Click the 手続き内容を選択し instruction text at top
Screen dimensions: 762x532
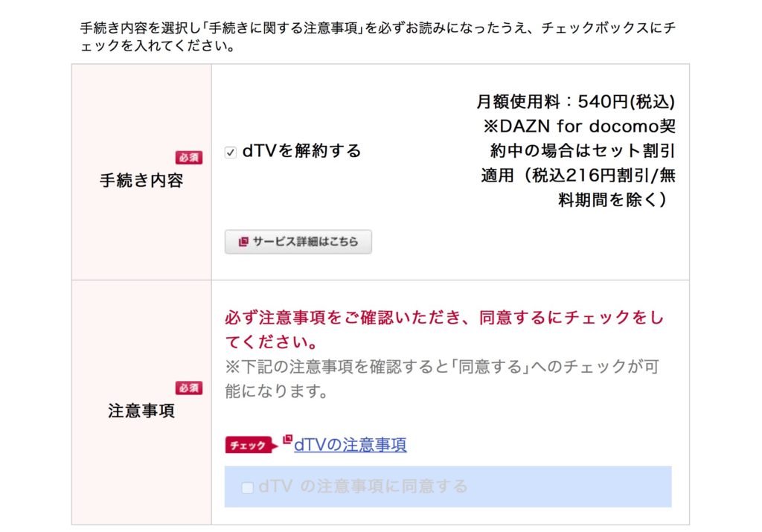(x=378, y=36)
